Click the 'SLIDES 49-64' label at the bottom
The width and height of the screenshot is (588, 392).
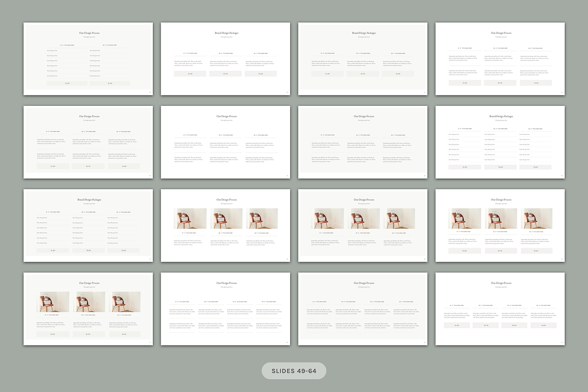pos(294,371)
